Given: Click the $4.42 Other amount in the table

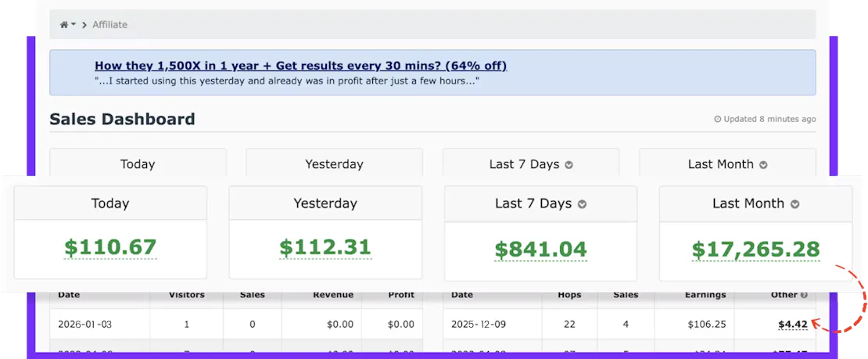Looking at the screenshot, I should click(x=794, y=324).
